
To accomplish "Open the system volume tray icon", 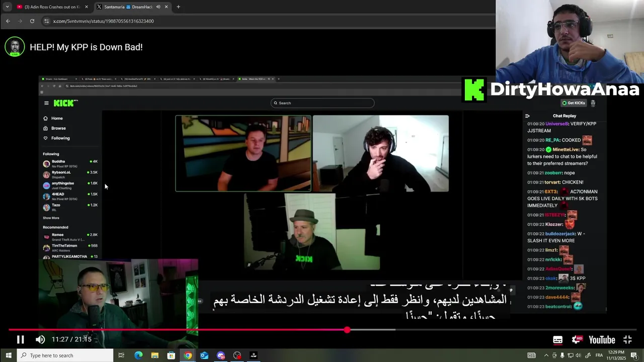I will tap(578, 355).
